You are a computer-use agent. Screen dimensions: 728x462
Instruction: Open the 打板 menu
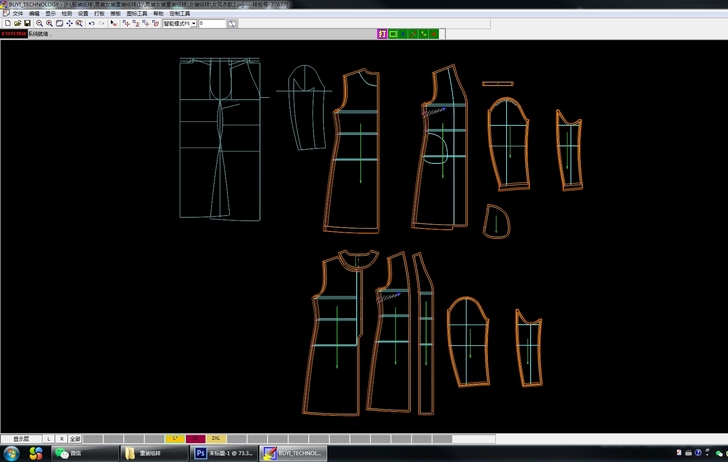click(x=99, y=13)
